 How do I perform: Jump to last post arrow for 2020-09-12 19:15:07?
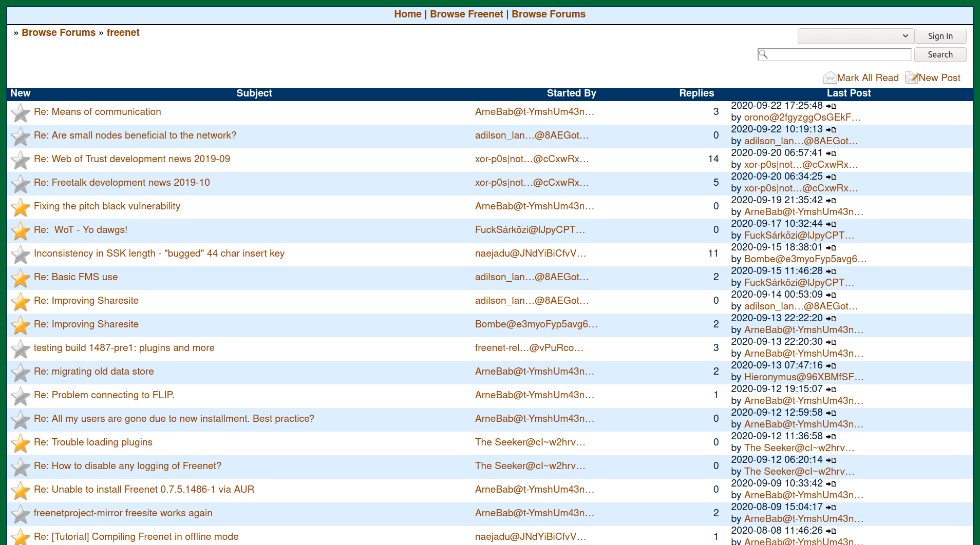click(x=831, y=389)
